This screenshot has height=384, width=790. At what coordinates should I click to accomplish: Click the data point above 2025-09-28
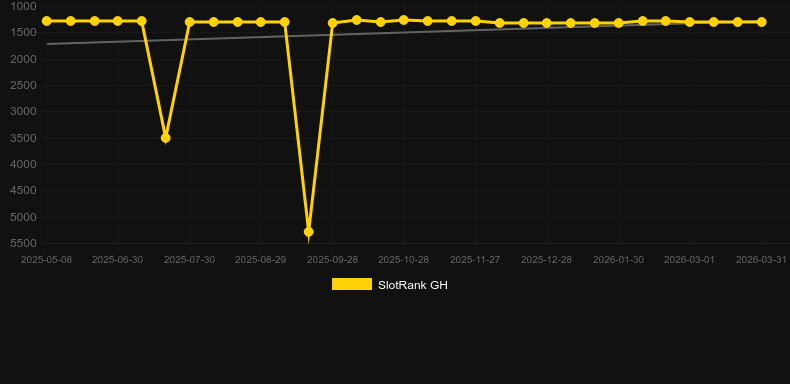(333, 23)
